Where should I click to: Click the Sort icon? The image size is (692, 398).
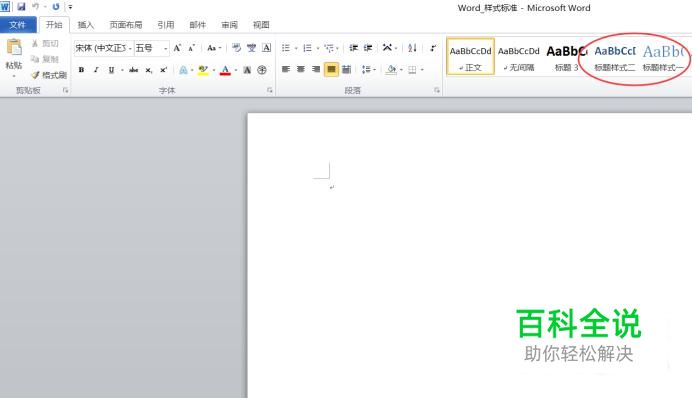(x=413, y=48)
